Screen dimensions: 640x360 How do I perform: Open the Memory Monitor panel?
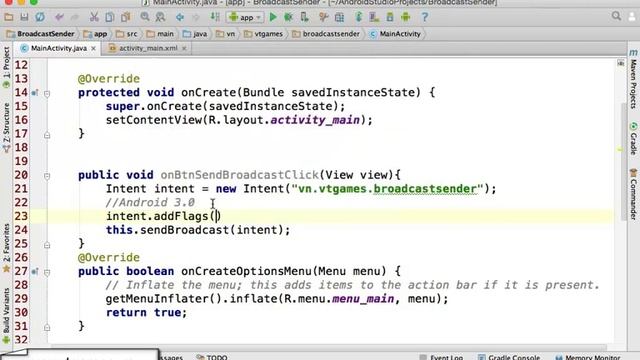(588, 358)
